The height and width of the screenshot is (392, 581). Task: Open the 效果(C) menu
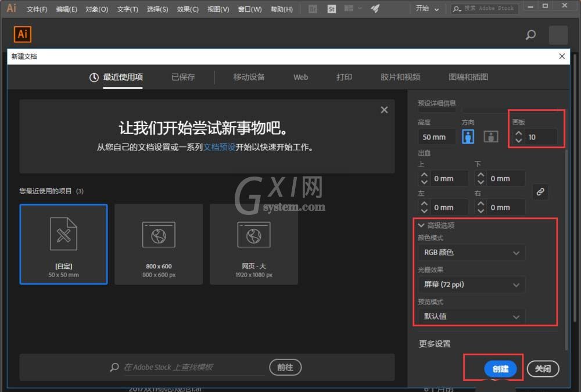click(188, 9)
